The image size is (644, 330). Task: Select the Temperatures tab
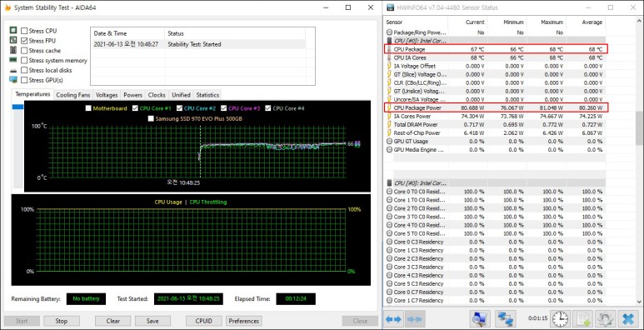tap(32, 94)
